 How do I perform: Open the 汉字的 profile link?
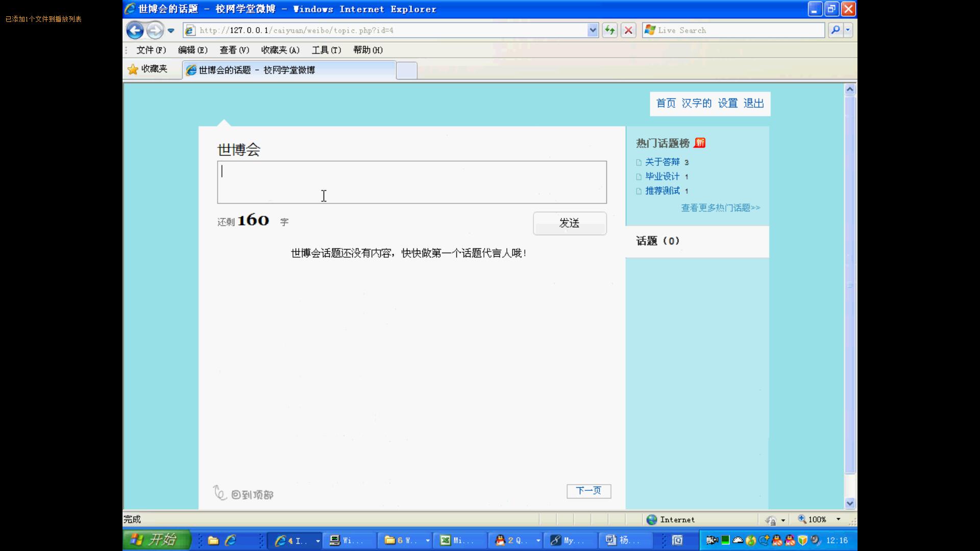(696, 104)
